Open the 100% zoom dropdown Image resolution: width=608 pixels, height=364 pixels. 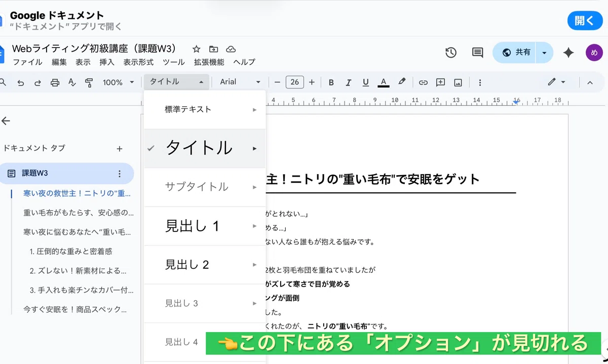pos(118,82)
